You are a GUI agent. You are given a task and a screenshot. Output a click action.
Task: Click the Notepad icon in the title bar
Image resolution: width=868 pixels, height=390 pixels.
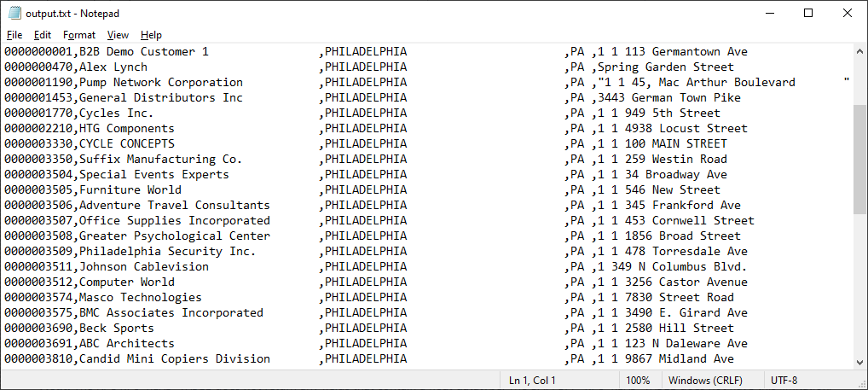pos(14,13)
